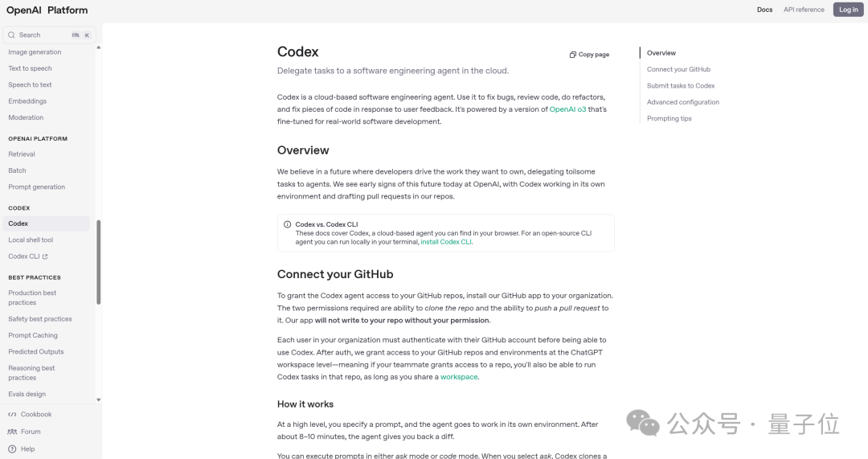Open the Docs tab in the header
This screenshot has height=459, width=868.
coord(764,10)
